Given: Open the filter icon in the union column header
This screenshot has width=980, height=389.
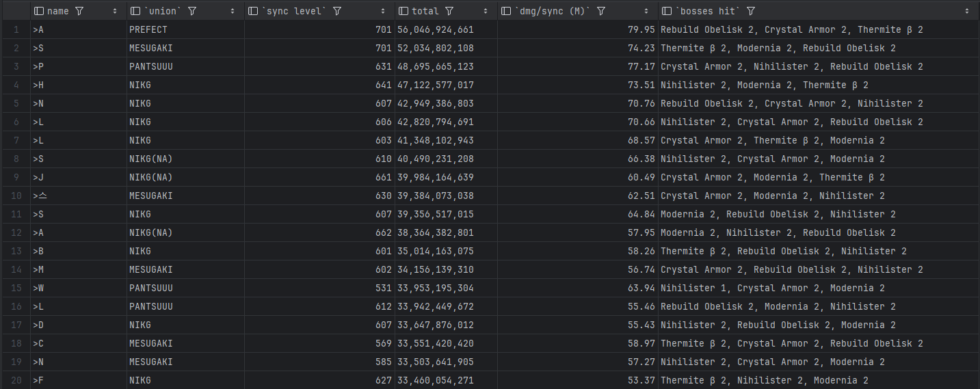Looking at the screenshot, I should (x=192, y=12).
